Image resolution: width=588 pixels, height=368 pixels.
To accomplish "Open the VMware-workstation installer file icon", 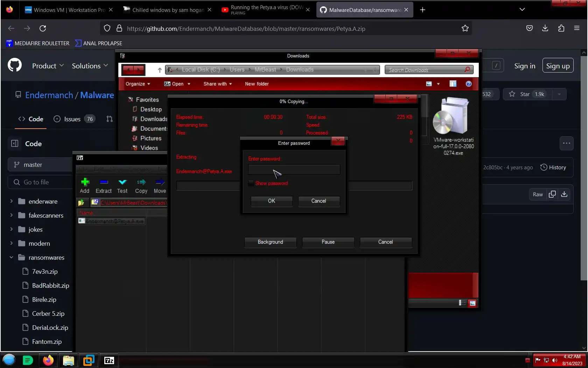I will point(453,127).
